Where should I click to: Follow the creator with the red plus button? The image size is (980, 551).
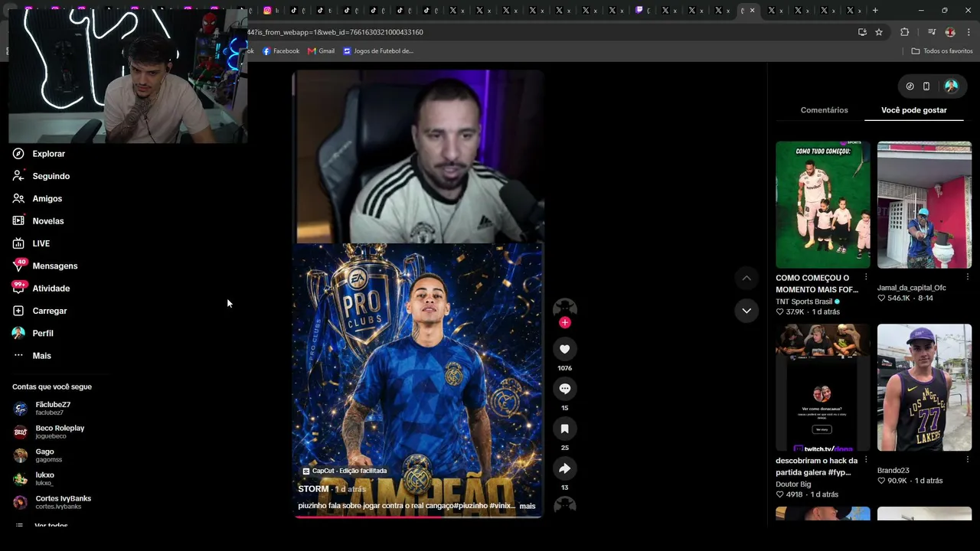(x=565, y=322)
